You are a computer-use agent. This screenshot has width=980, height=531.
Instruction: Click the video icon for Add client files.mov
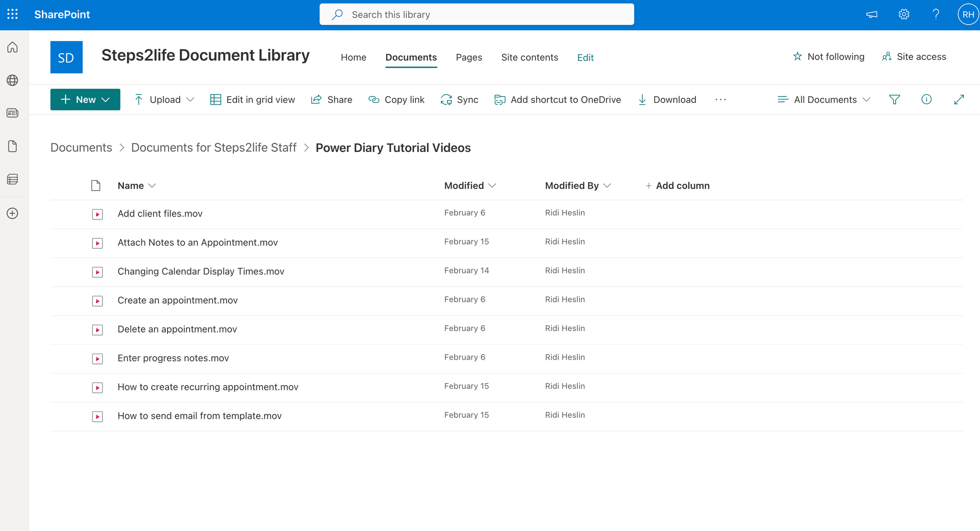click(98, 214)
